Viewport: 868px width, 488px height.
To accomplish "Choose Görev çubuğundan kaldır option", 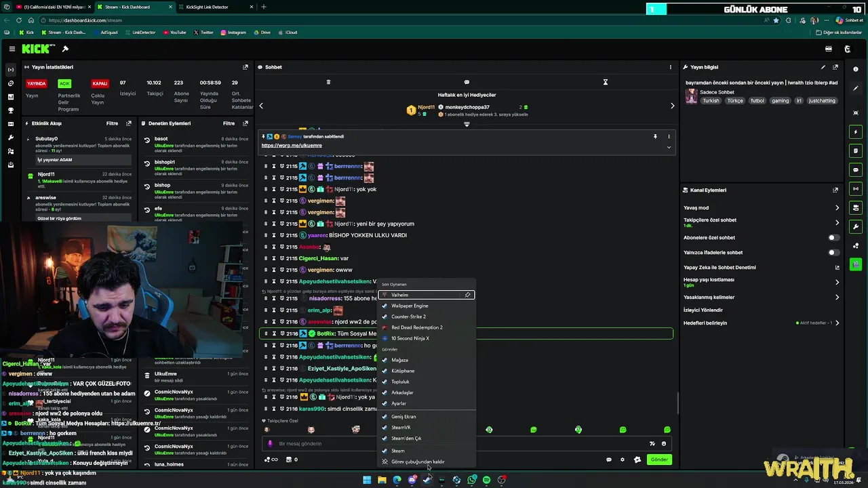I will pos(427,462).
